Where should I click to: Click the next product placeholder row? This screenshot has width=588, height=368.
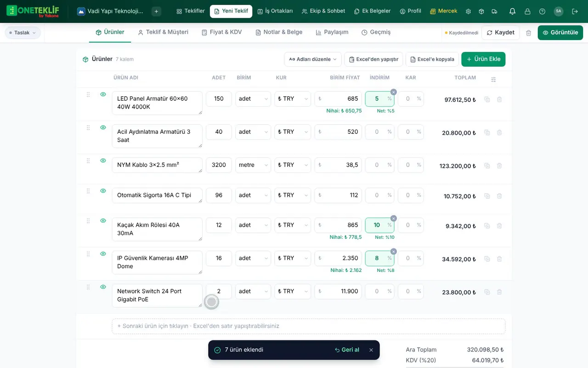point(309,326)
